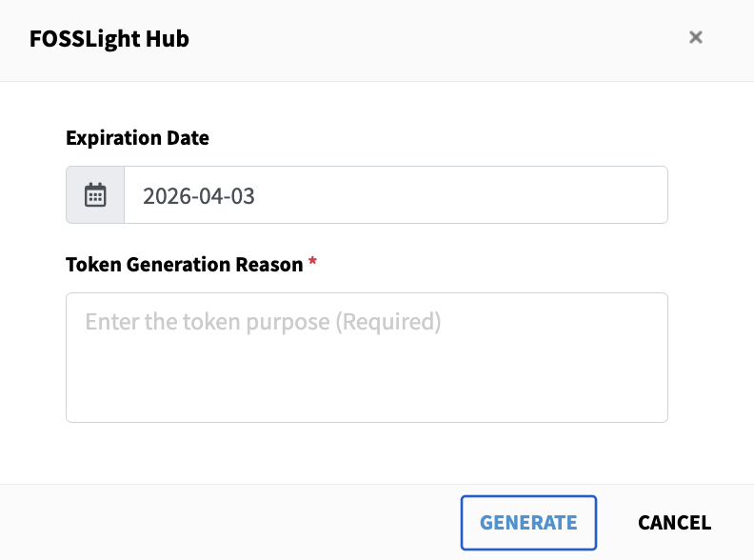Screen dimensions: 754x560
Task: Click the Token Generation Reason label
Action: tap(184, 265)
